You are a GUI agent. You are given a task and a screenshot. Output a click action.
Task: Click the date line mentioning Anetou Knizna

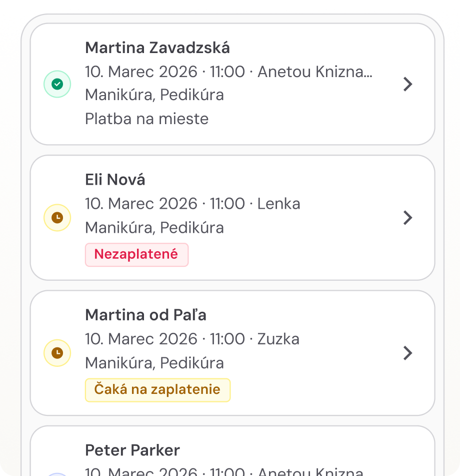tap(228, 72)
